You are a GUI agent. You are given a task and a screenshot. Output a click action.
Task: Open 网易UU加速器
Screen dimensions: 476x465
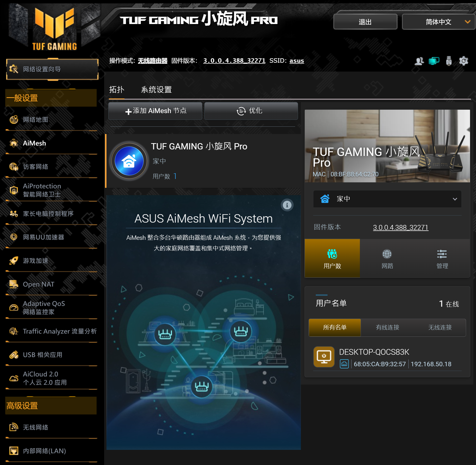point(51,237)
